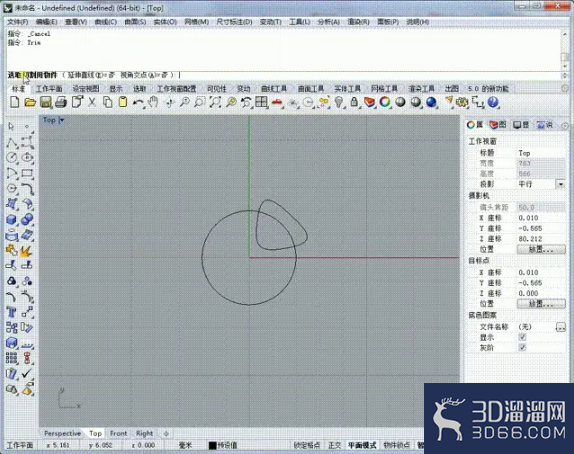Click the Text T icon in left toolbar

click(11, 312)
